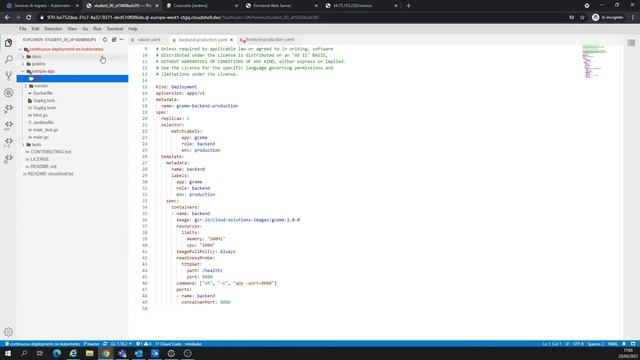Click the explorer more actions icon

click(x=121, y=40)
